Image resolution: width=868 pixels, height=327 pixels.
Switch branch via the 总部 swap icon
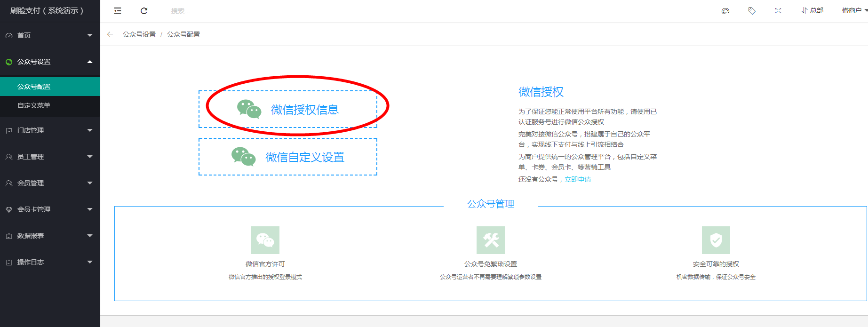tap(804, 10)
